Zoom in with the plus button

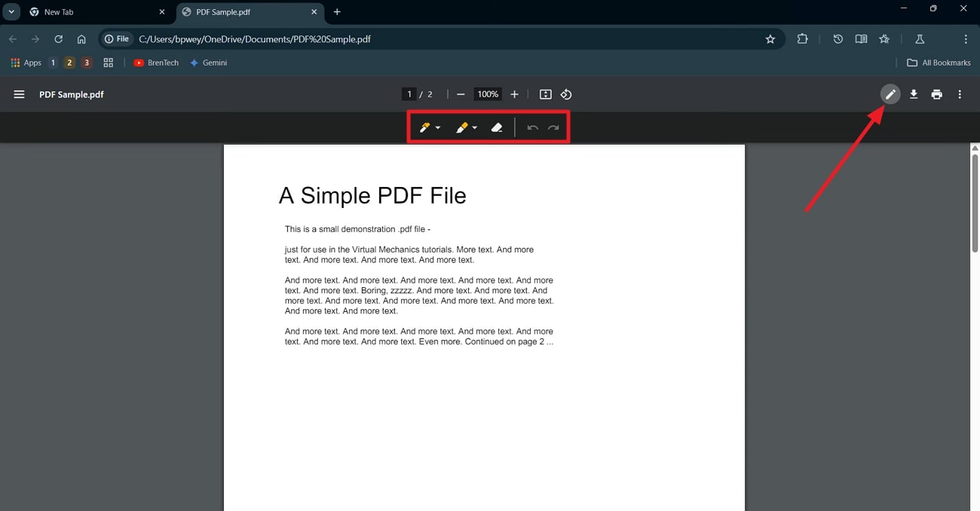[514, 94]
